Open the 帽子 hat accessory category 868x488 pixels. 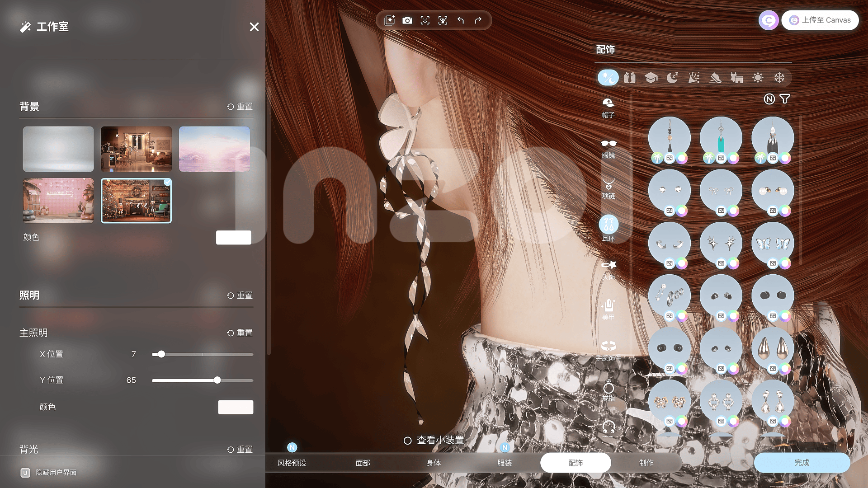[609, 108]
